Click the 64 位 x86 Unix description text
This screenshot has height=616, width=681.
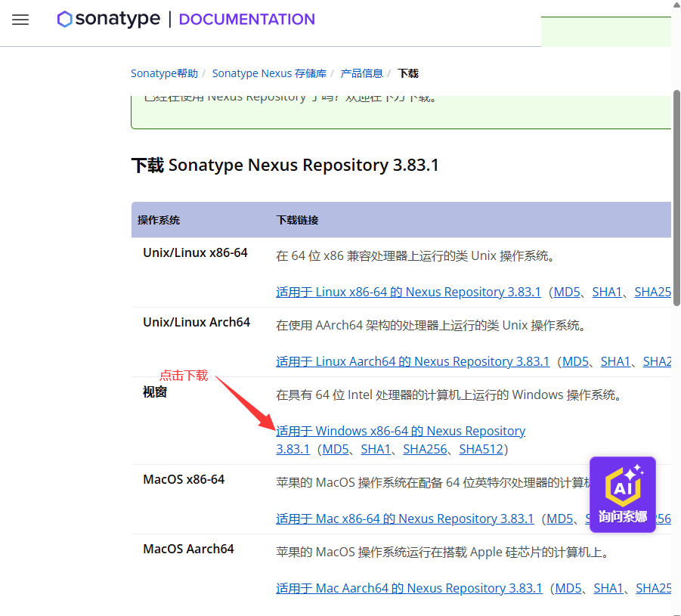tap(415, 256)
